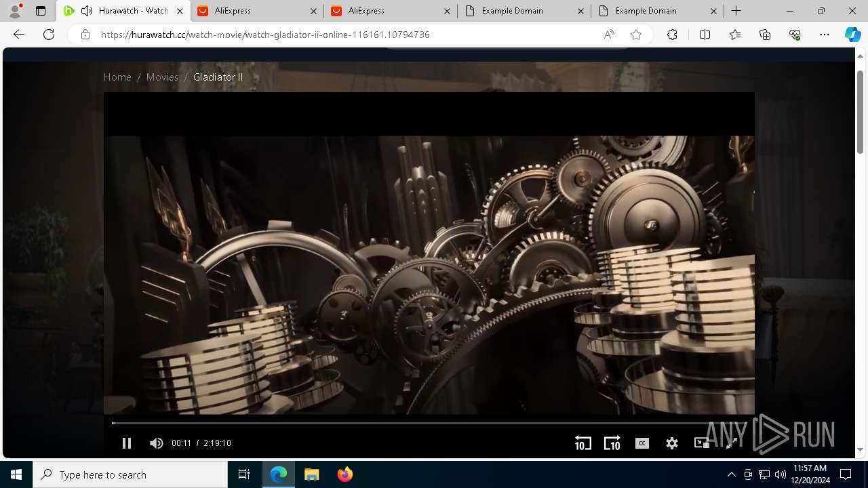Open Collections panel
This screenshot has width=868, height=488.
(x=765, y=35)
